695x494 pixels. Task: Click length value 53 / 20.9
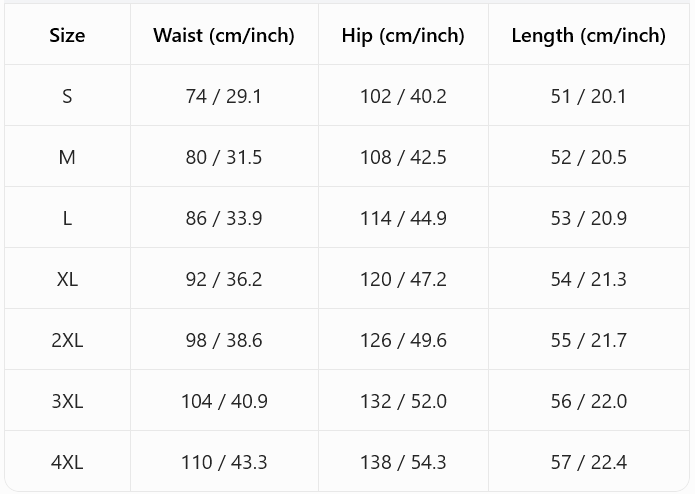coord(588,218)
